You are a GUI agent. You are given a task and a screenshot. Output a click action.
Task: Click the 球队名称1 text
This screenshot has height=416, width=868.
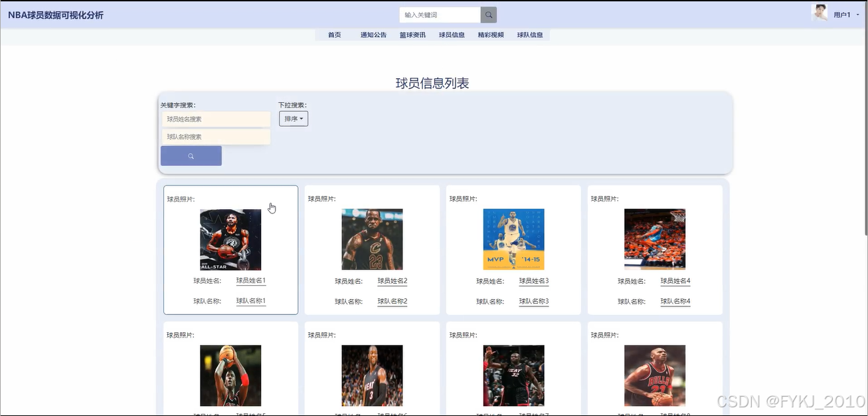[251, 301]
